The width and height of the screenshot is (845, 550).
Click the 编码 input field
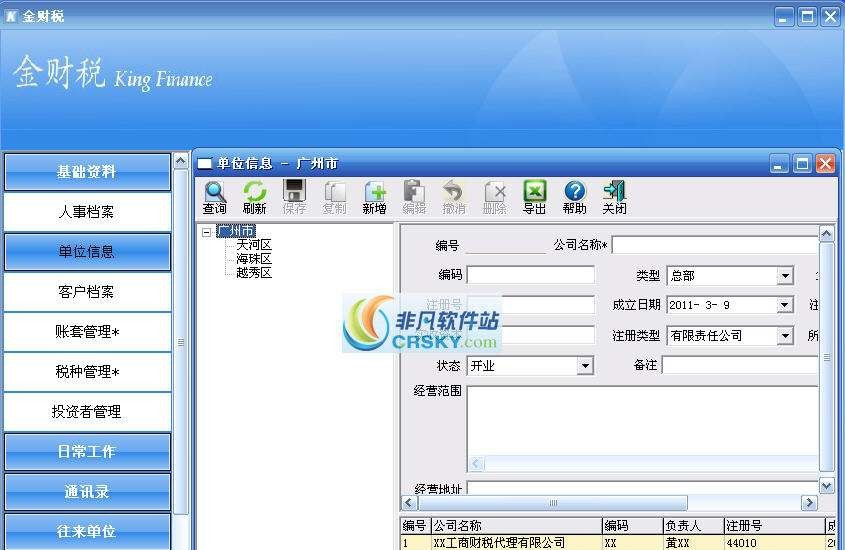(x=531, y=275)
